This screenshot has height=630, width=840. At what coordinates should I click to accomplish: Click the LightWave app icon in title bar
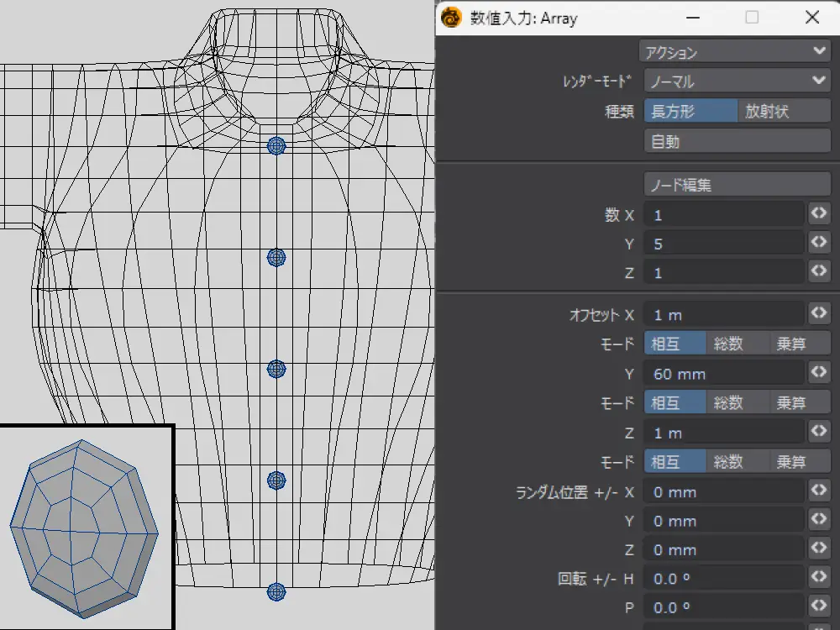click(452, 18)
